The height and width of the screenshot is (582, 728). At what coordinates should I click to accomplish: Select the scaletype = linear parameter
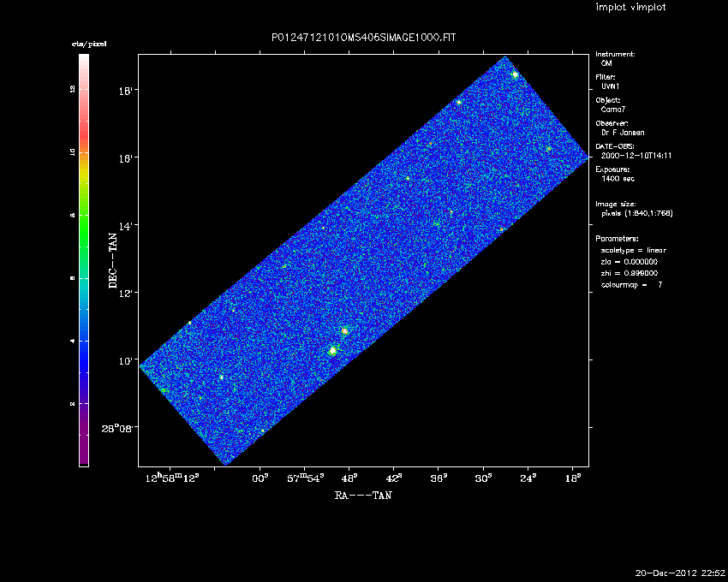click(633, 250)
